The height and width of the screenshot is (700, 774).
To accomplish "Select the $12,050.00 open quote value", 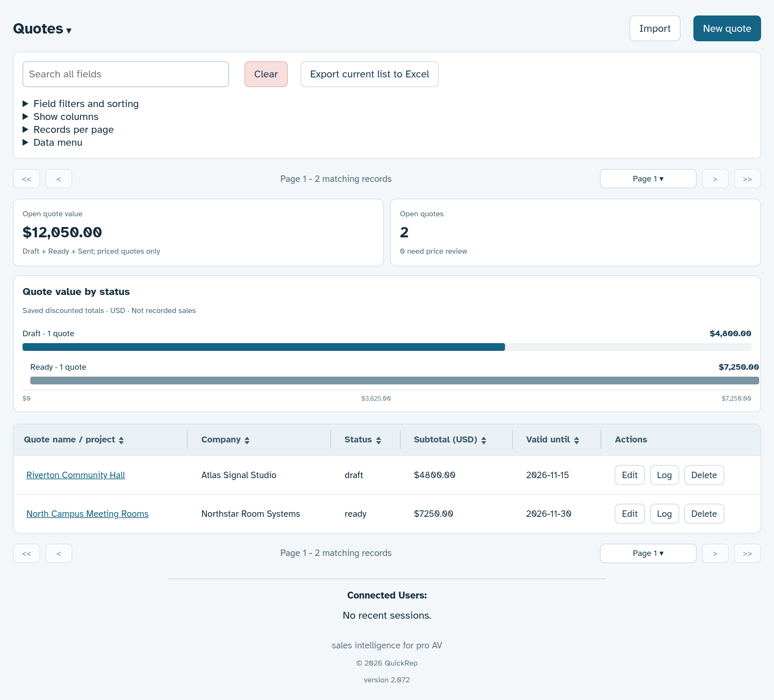I will pyautogui.click(x=62, y=232).
